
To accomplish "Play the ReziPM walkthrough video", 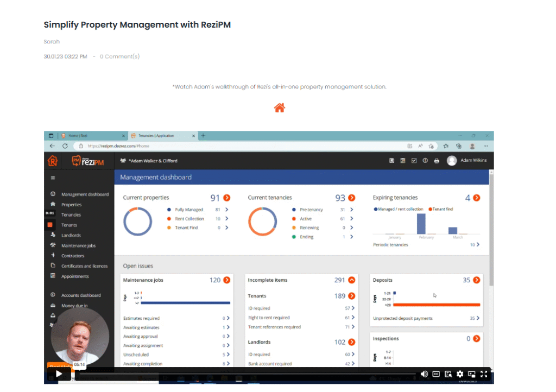I will pos(59,374).
